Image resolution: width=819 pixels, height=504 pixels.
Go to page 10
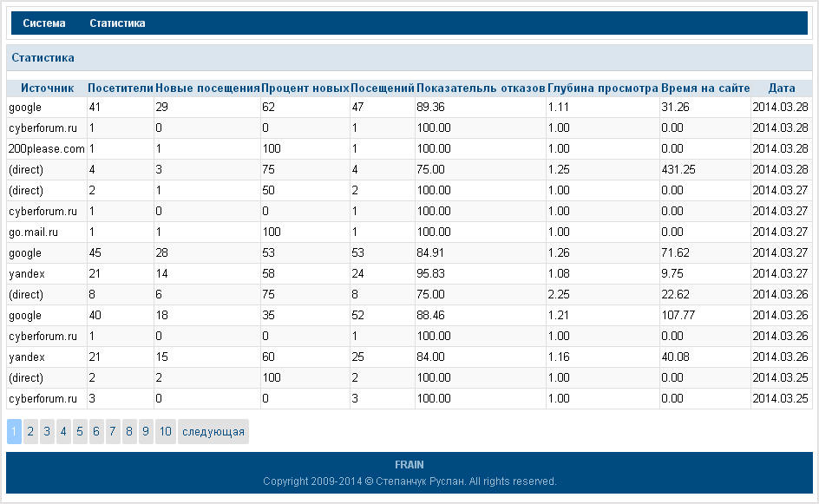pos(166,431)
